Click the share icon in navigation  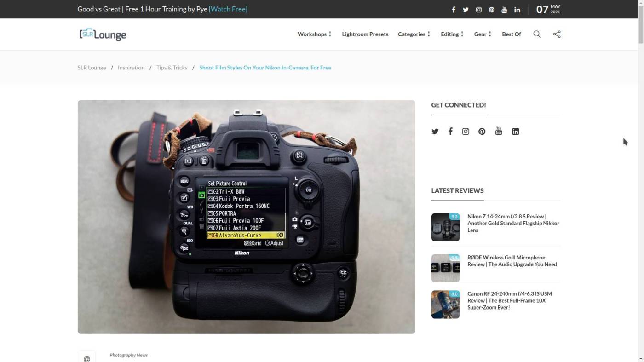[557, 34]
